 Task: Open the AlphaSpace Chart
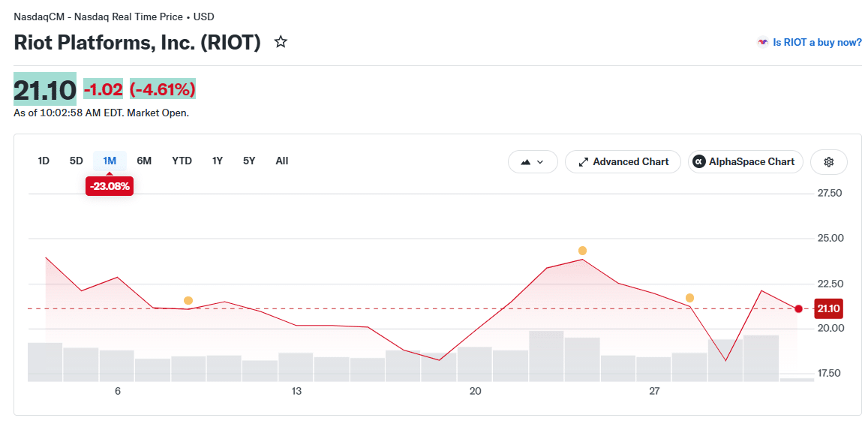coord(745,162)
